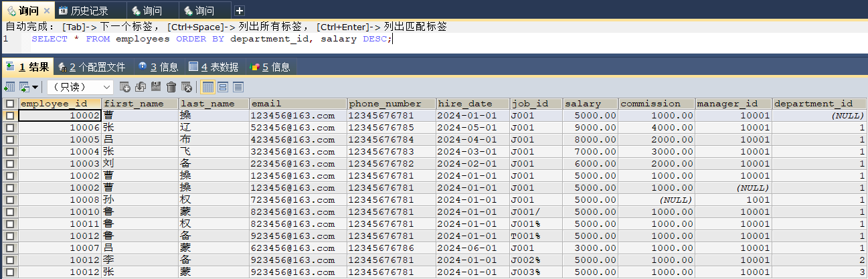
Task: Check the checkbox for row 10007
Action: point(9,248)
